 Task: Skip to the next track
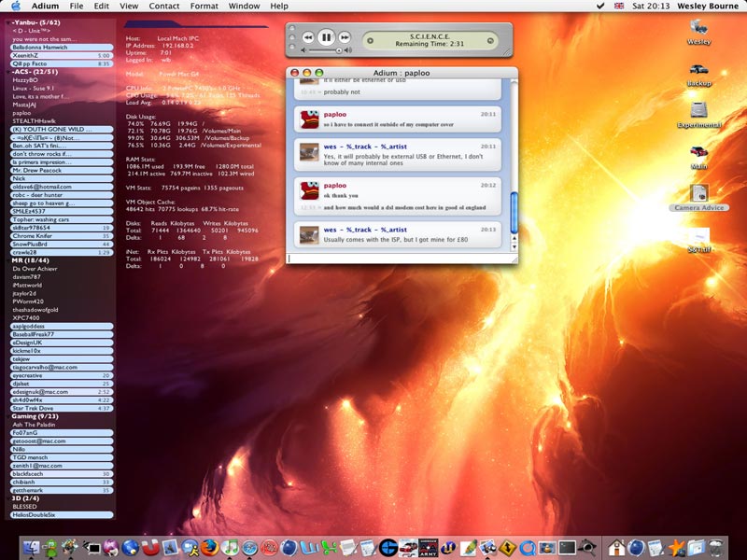345,37
